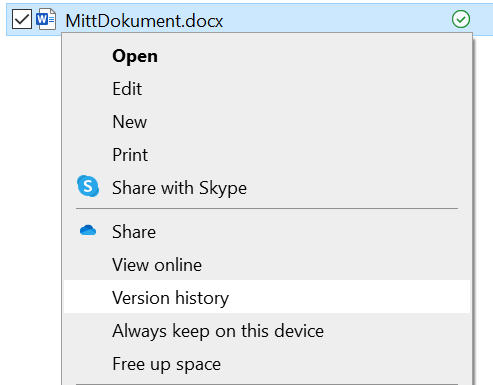The width and height of the screenshot is (493, 385).
Task: Click Share with Skype menu entry
Action: point(267,188)
